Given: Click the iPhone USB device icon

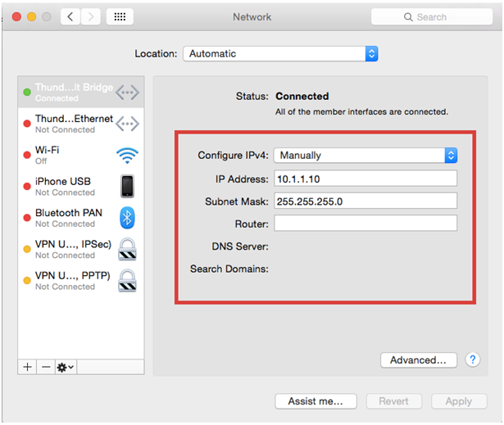Looking at the screenshot, I should pyautogui.click(x=127, y=187).
